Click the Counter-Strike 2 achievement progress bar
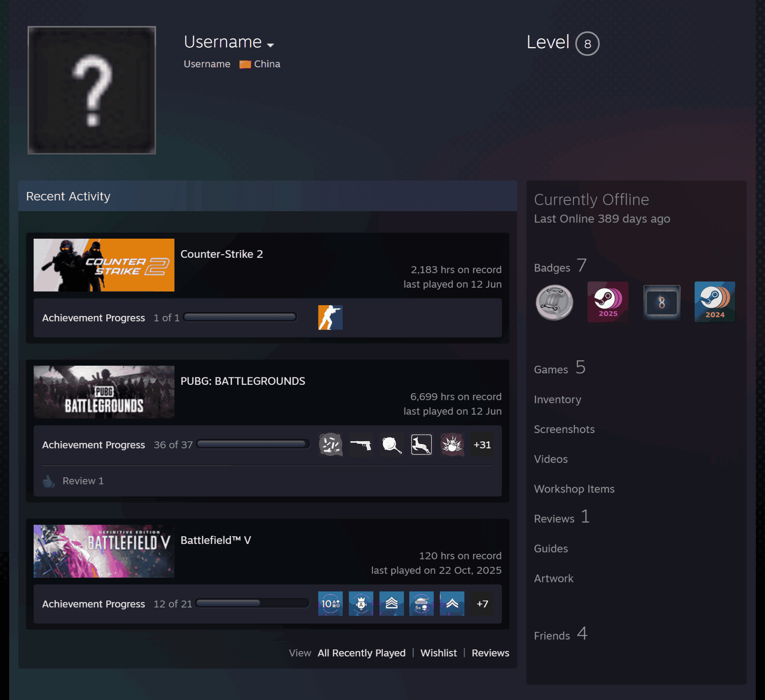Viewport: 765px width, 700px height. pyautogui.click(x=240, y=317)
